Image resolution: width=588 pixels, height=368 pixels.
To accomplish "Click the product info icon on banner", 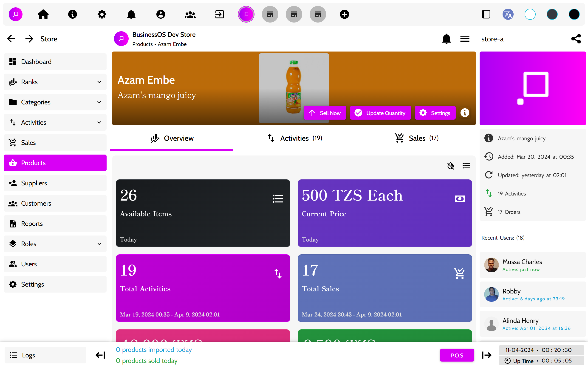I will 465,113.
